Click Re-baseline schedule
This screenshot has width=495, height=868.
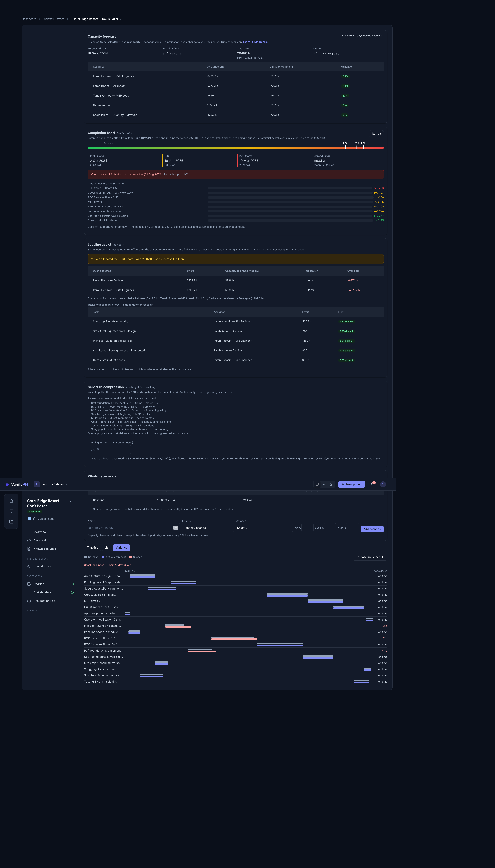coord(370,557)
